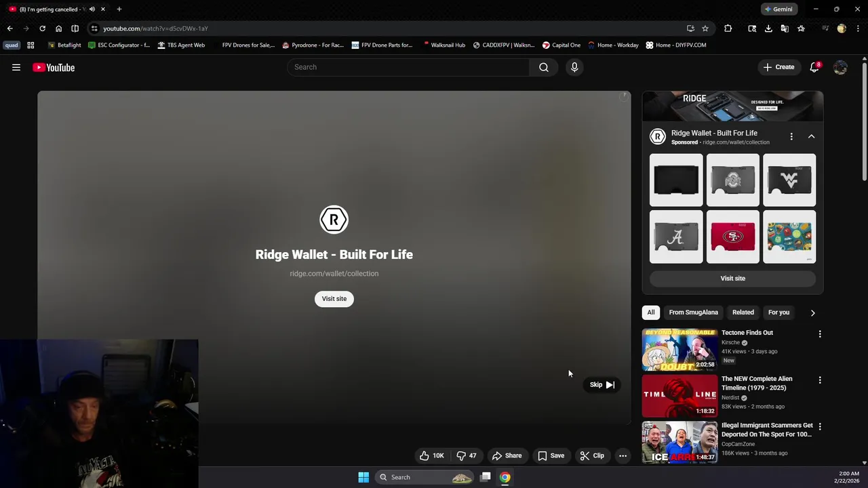Select the plain black Ridge wallet thumbnail
868x488 pixels.
coord(676,180)
